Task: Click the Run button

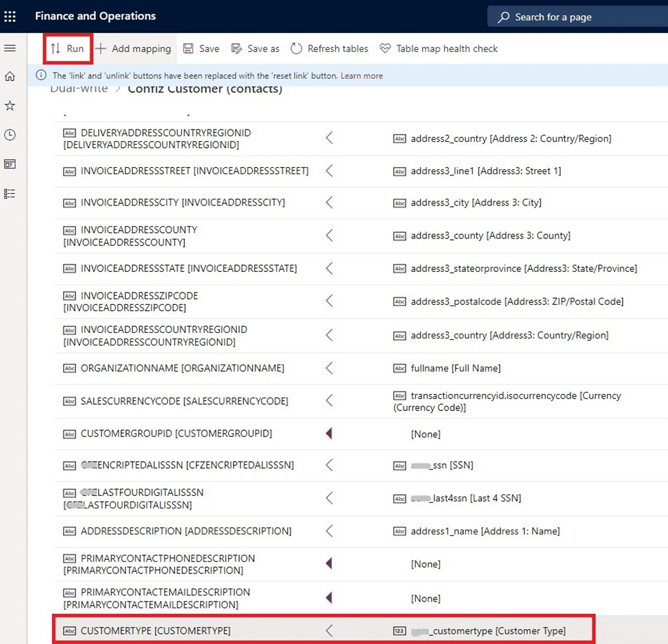Action: pos(68,49)
